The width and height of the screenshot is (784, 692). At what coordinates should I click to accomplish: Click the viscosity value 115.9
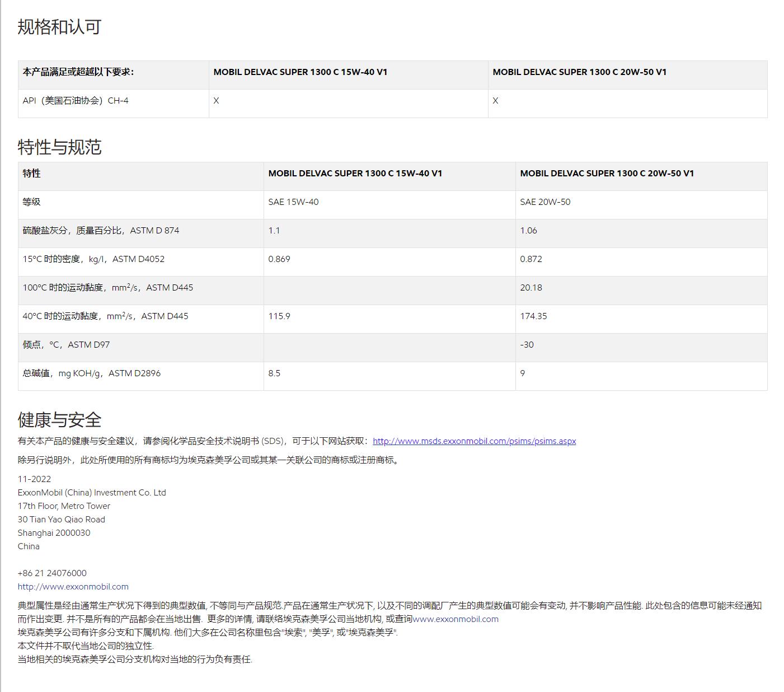[x=279, y=316]
